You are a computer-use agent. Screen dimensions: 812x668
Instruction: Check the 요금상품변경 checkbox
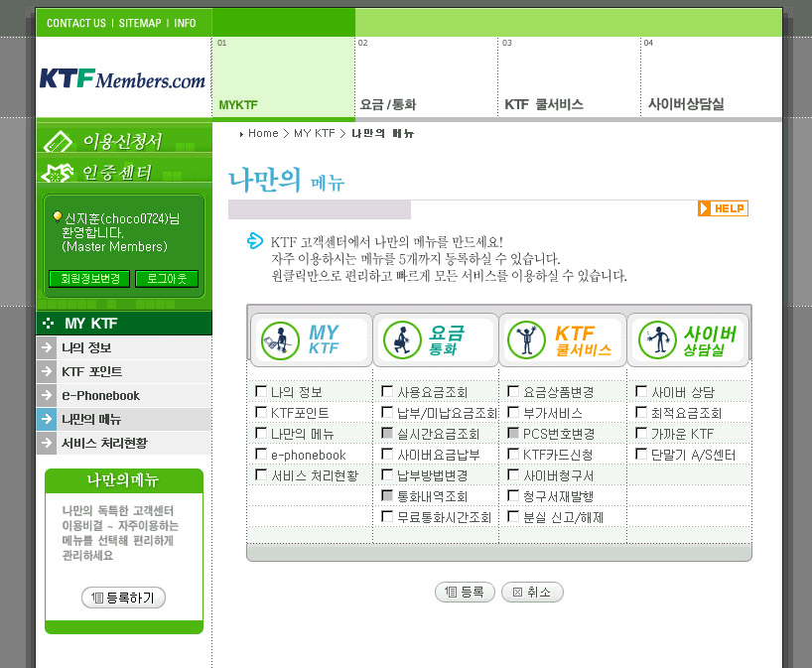click(x=513, y=391)
